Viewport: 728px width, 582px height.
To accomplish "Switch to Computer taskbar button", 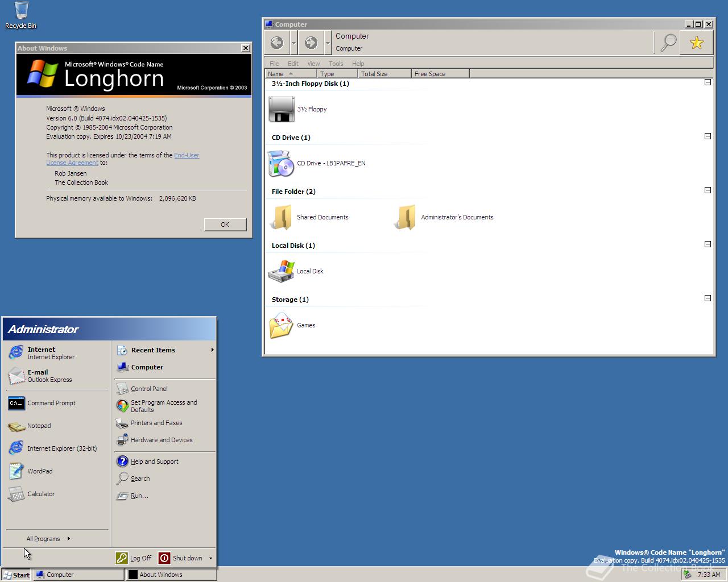I will pyautogui.click(x=78, y=575).
